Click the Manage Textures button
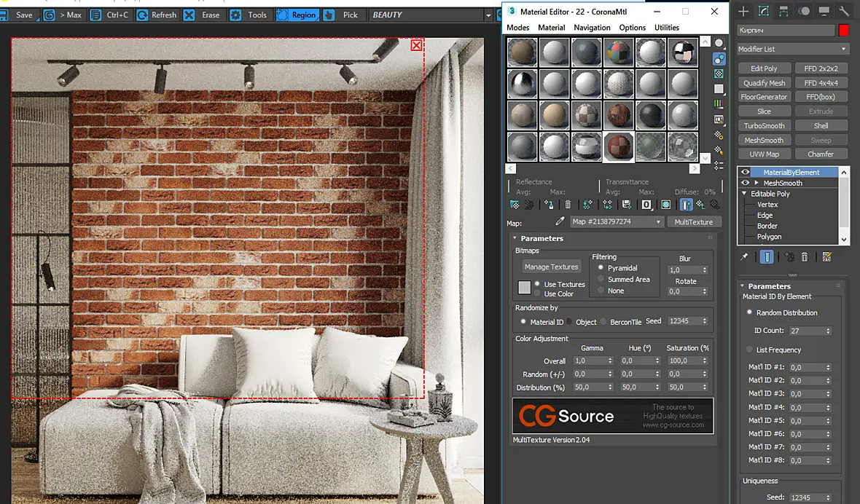 551,267
